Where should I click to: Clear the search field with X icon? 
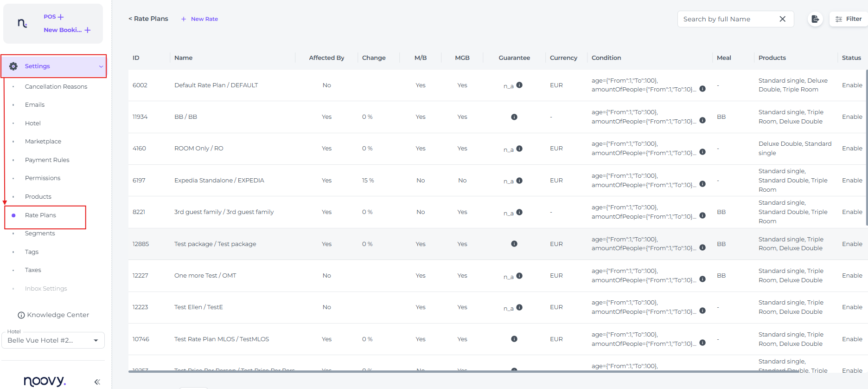tap(782, 19)
